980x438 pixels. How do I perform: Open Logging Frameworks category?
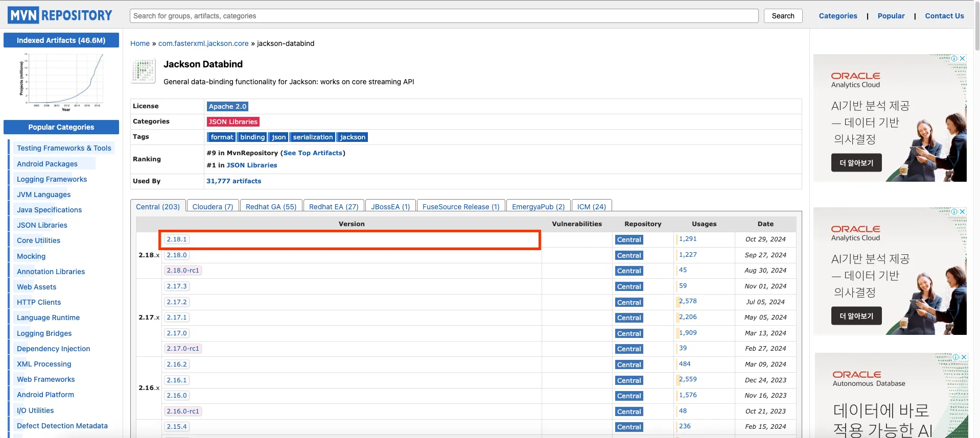coord(52,179)
